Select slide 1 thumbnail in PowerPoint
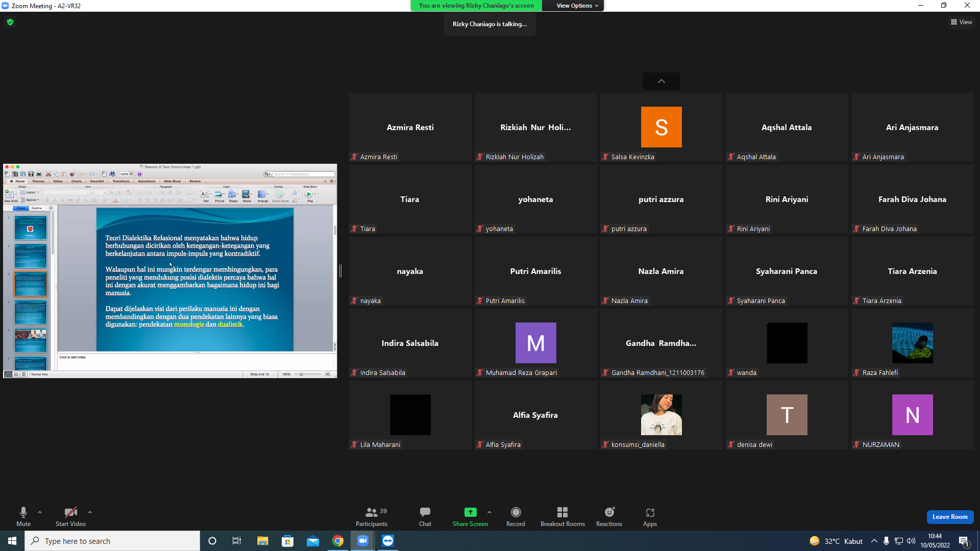The width and height of the screenshot is (980, 551). pos(31,228)
